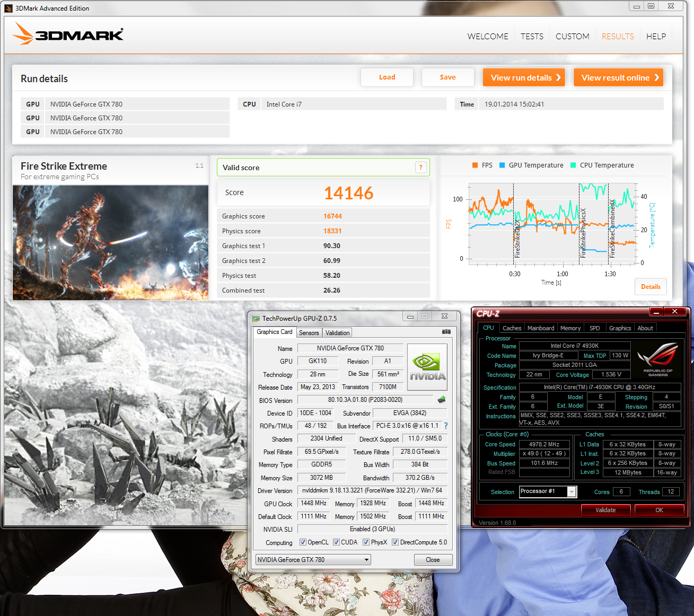
Task: Click the FPS and temperature chart
Action: coord(553,224)
